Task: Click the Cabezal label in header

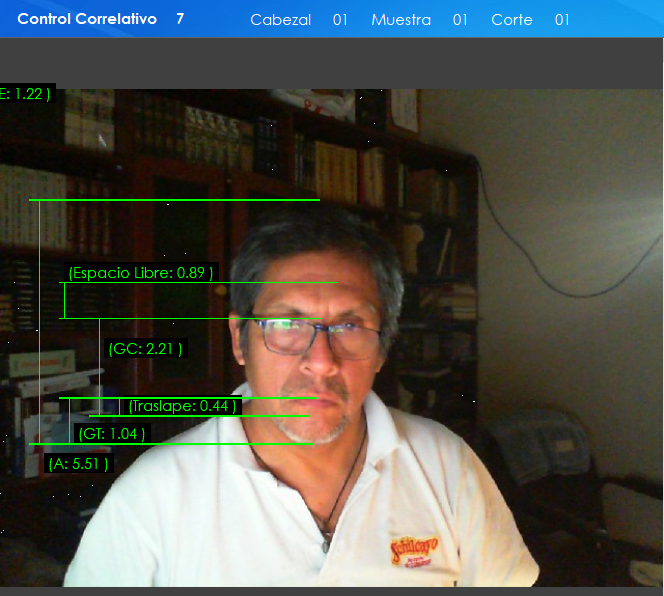Action: pyautogui.click(x=280, y=20)
